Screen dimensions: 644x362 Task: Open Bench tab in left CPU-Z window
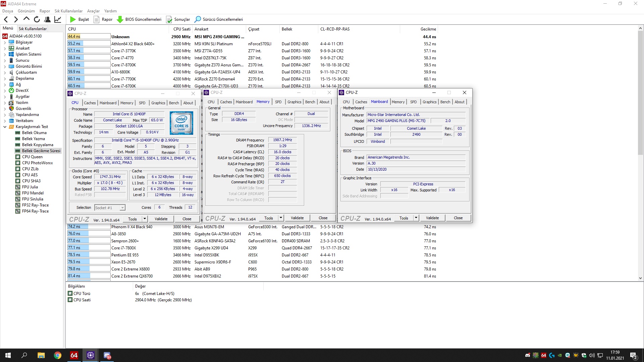pos(174,103)
